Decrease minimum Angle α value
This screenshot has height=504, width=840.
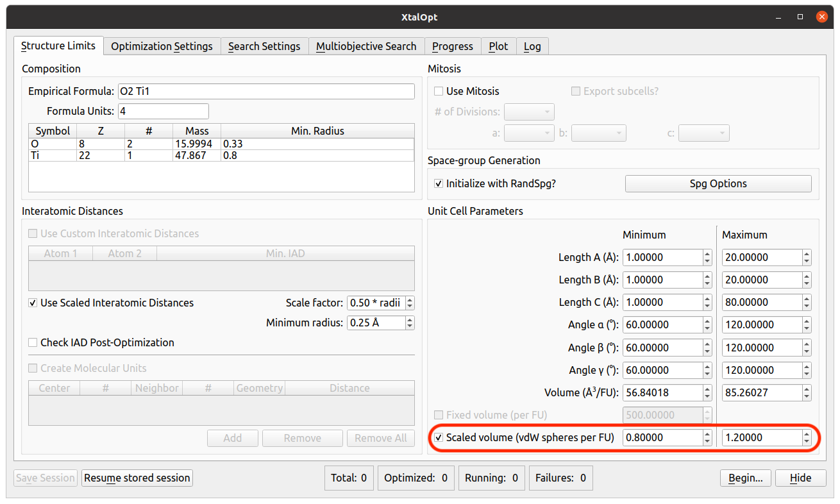(707, 328)
